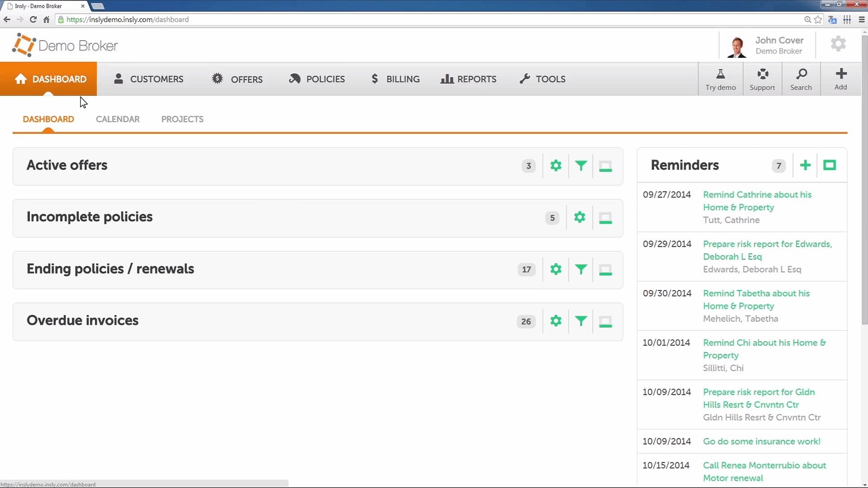Click the filter icon on Overdue invoices

[x=581, y=321]
